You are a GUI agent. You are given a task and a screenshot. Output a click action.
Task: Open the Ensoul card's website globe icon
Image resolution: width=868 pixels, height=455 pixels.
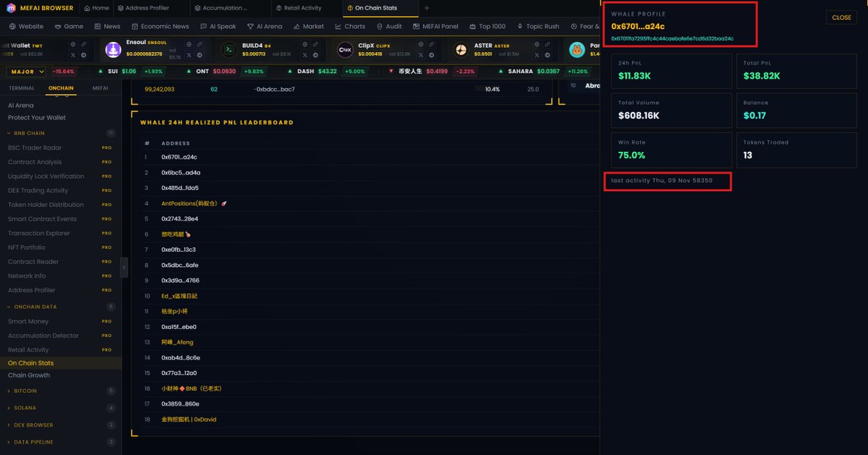[189, 44]
